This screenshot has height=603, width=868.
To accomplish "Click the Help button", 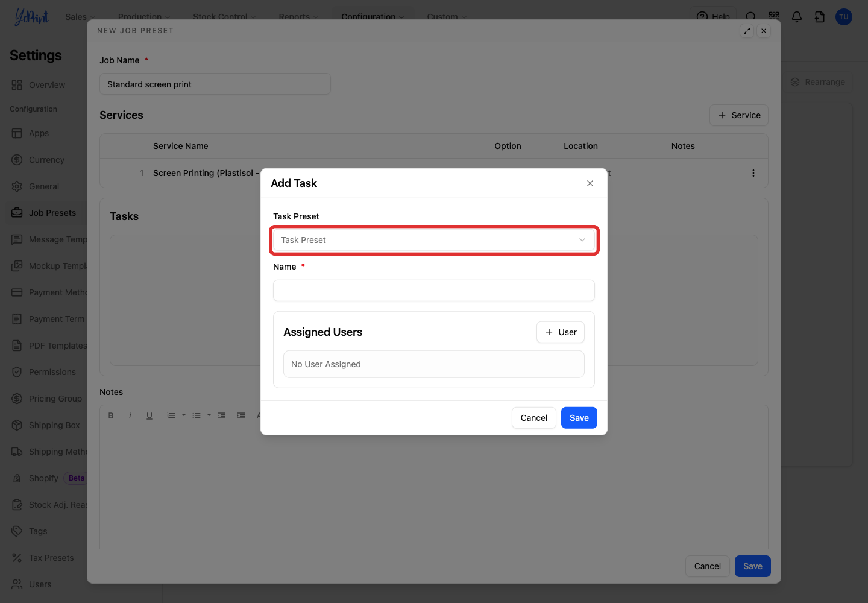I will [713, 17].
